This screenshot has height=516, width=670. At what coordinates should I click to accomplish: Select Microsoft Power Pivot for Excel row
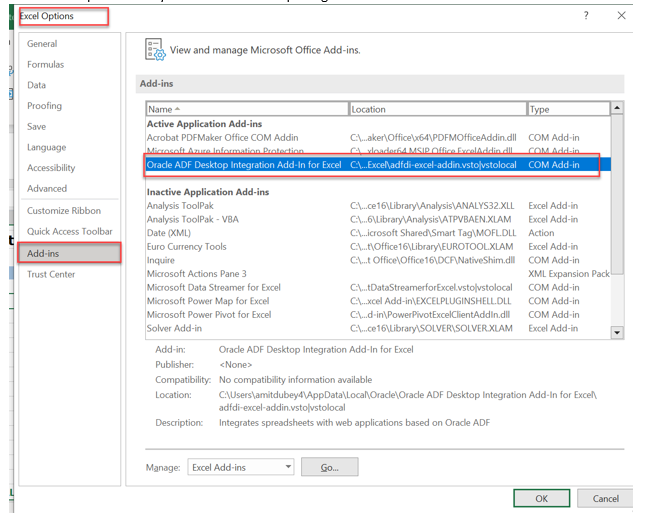378,315
